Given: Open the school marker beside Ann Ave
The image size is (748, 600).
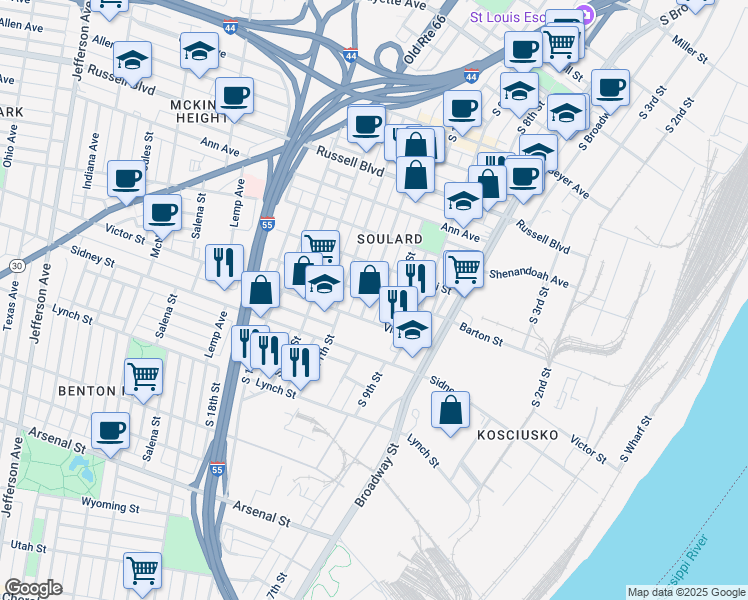Looking at the screenshot, I should [463, 200].
